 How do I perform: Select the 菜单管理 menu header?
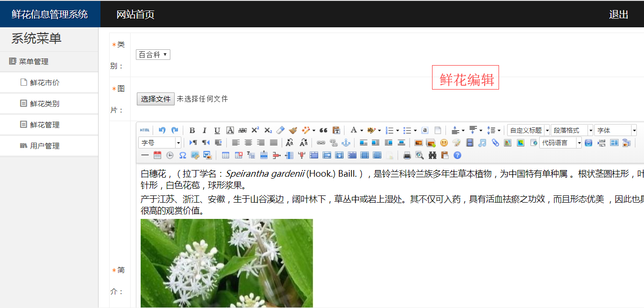(x=34, y=61)
